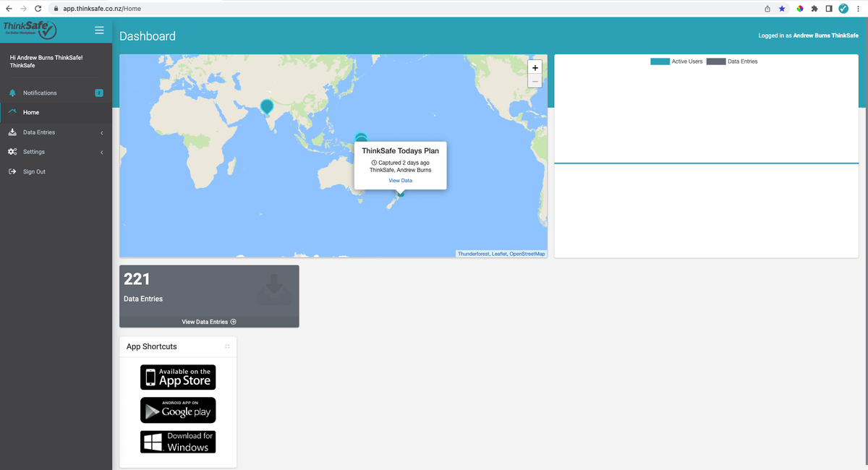Click the download icon on Data Entries card

pyautogui.click(x=273, y=289)
